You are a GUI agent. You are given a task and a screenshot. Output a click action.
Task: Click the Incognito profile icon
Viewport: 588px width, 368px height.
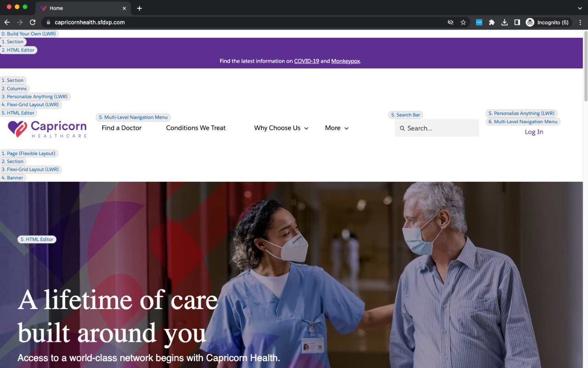(530, 22)
